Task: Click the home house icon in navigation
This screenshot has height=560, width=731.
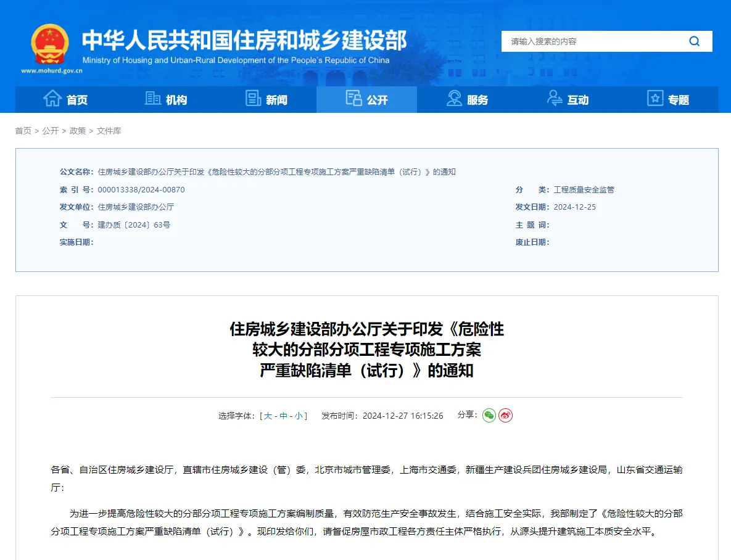Action: click(52, 99)
